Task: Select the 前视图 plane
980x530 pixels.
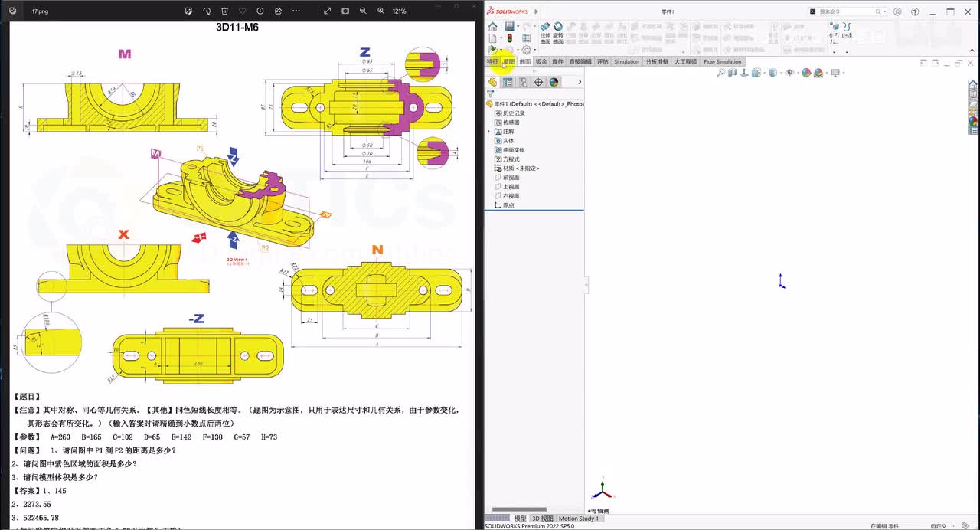Action: [x=507, y=178]
